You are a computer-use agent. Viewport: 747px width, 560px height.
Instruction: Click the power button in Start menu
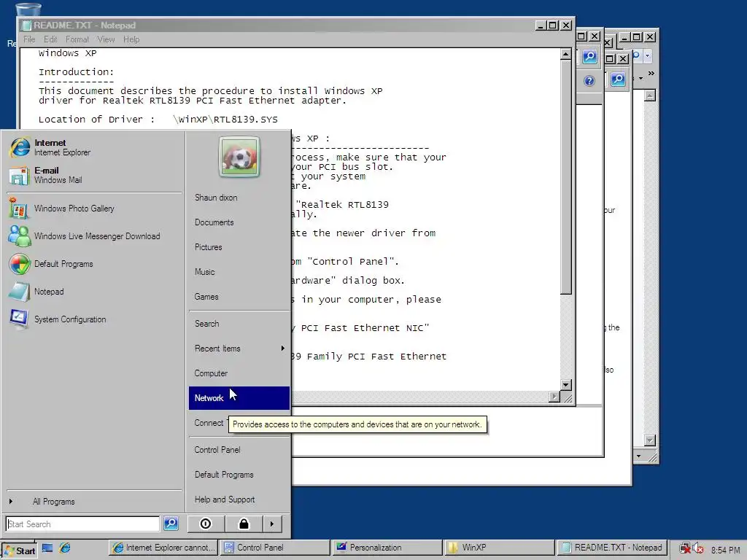tap(205, 524)
